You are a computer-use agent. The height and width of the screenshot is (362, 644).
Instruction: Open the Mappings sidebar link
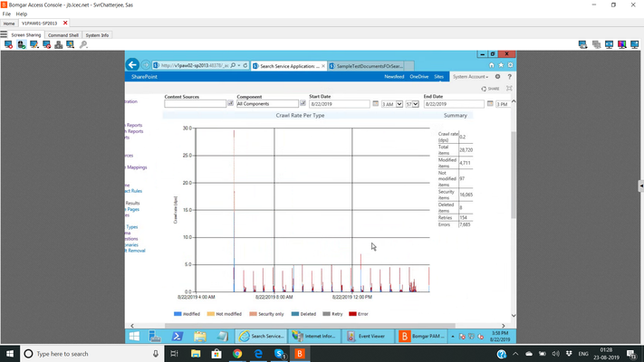(x=137, y=167)
